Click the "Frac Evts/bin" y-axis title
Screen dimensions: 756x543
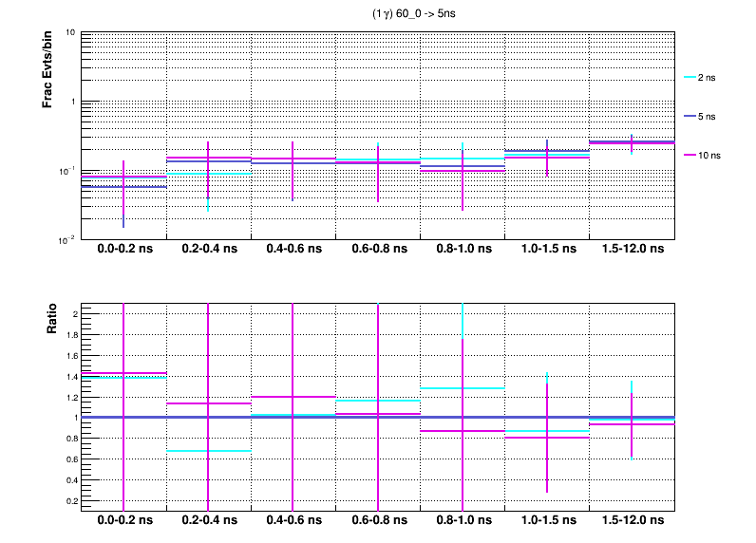(x=47, y=69)
